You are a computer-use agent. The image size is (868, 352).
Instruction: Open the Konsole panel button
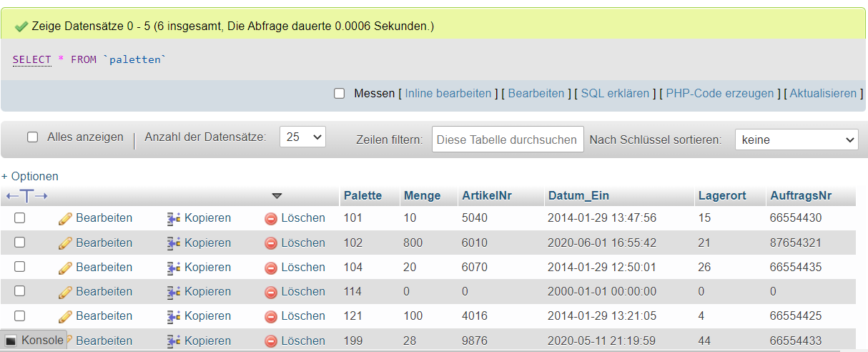click(x=34, y=341)
